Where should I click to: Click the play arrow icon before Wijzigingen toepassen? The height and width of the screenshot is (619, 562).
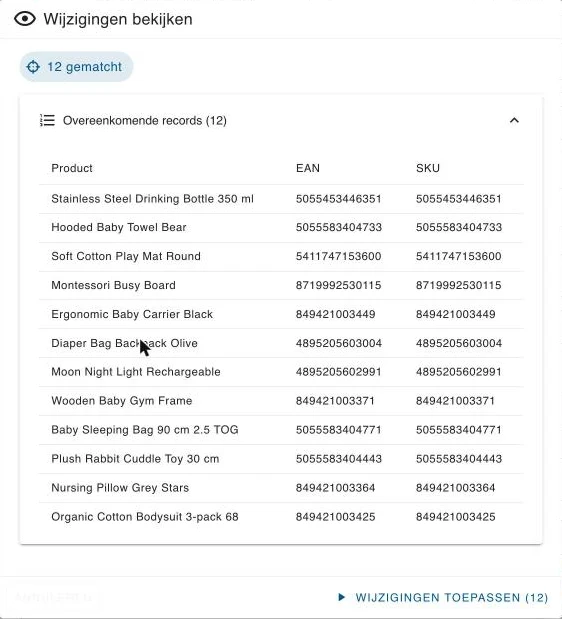coord(342,597)
